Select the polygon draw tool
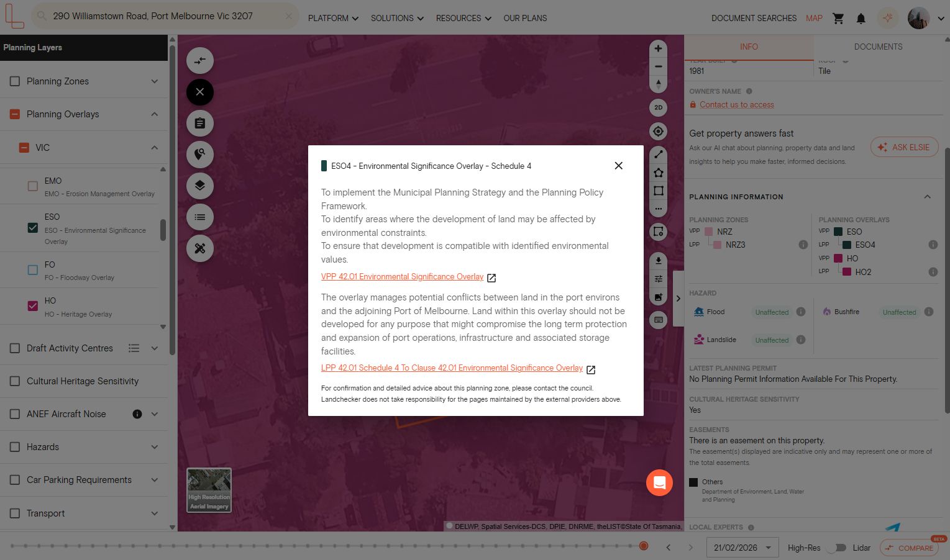950x560 pixels. click(x=659, y=173)
